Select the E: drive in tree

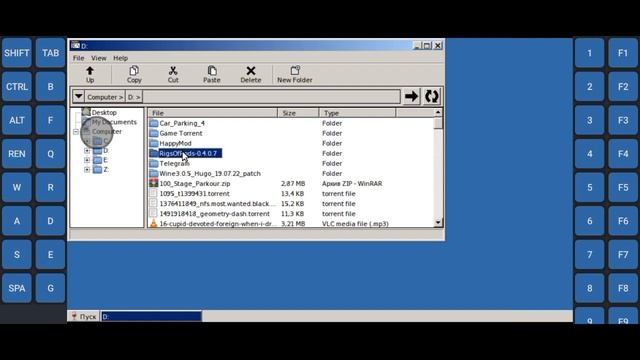(105, 160)
